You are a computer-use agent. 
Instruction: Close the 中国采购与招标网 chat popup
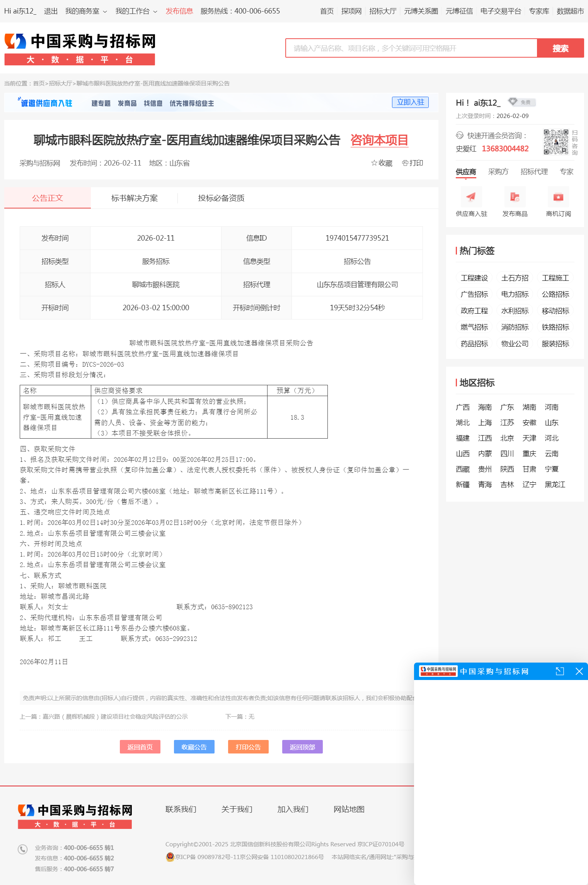click(579, 671)
